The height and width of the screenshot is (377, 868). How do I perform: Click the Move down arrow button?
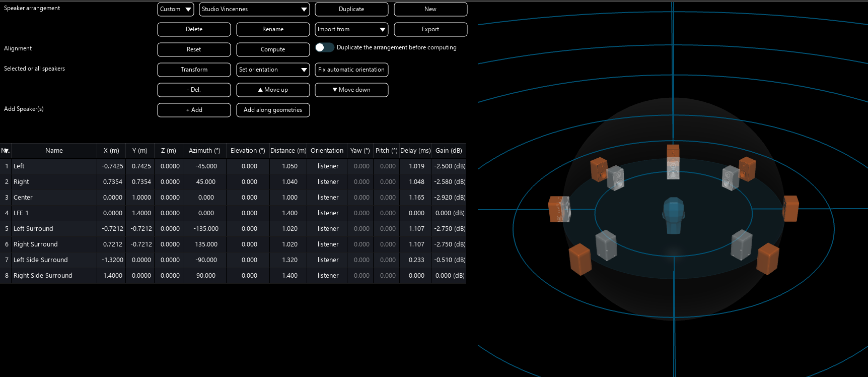click(x=351, y=90)
